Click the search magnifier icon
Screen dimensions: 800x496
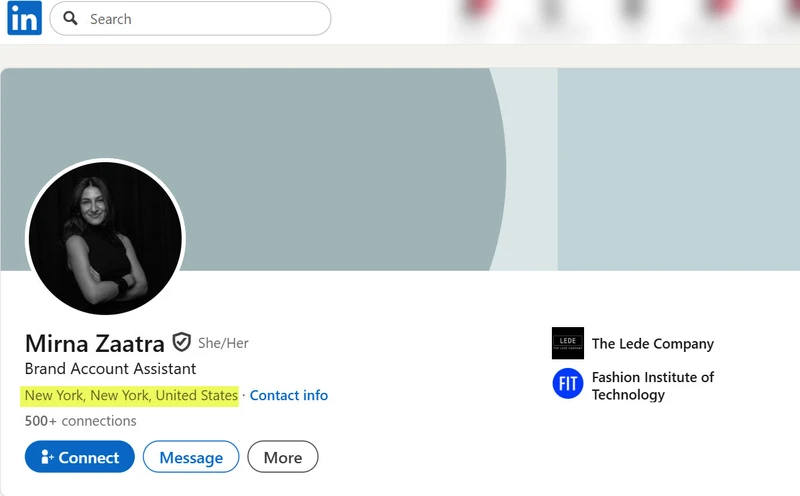[70, 18]
